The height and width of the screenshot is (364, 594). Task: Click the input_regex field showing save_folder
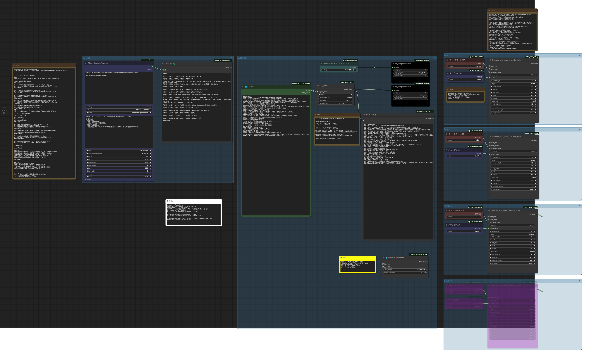tap(411, 73)
